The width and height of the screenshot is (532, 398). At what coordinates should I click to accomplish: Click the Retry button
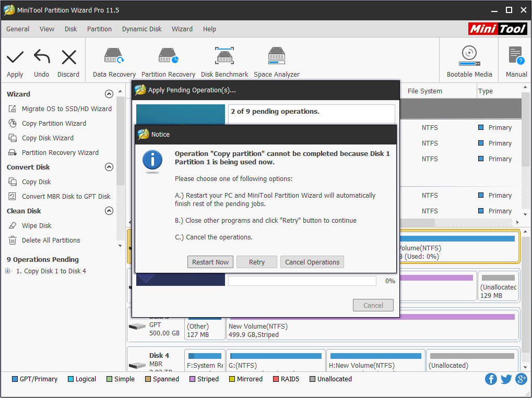tap(257, 262)
